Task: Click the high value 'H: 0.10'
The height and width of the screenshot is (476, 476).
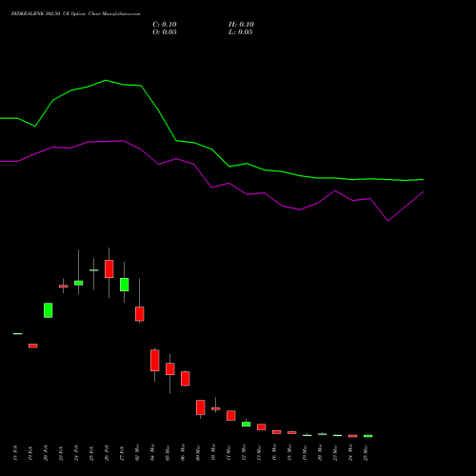Action: tap(241, 25)
